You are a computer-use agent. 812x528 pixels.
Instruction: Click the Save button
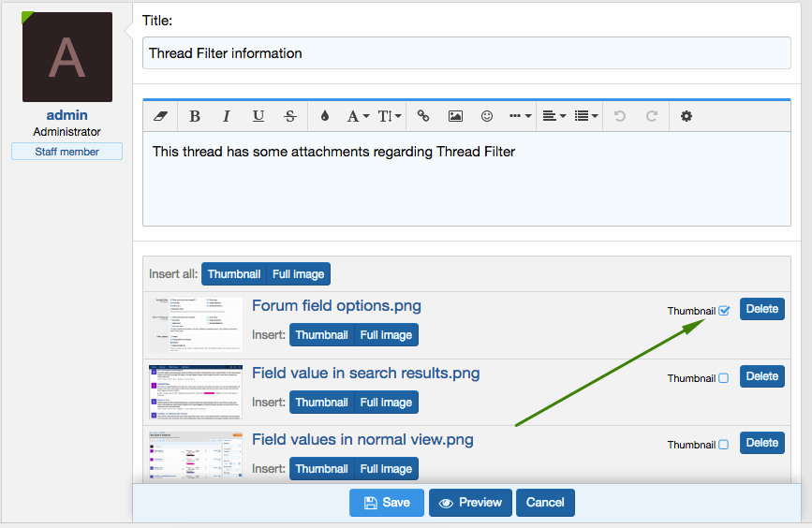point(387,503)
